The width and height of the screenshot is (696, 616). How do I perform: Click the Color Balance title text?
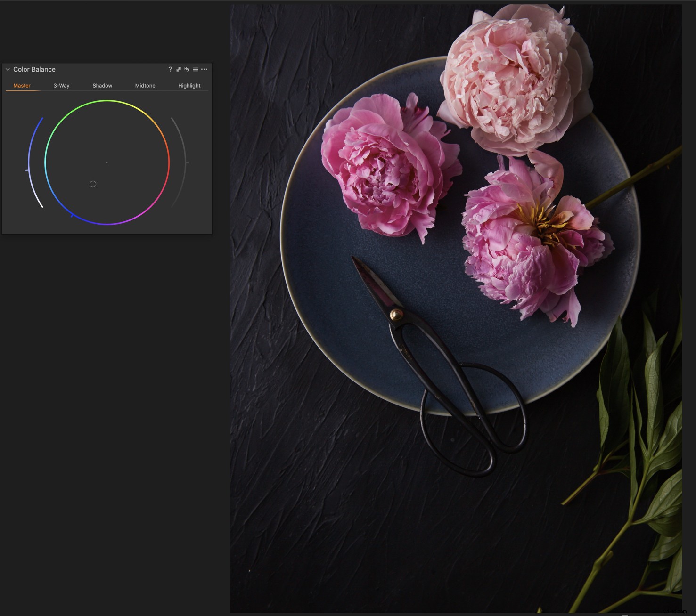tap(34, 69)
